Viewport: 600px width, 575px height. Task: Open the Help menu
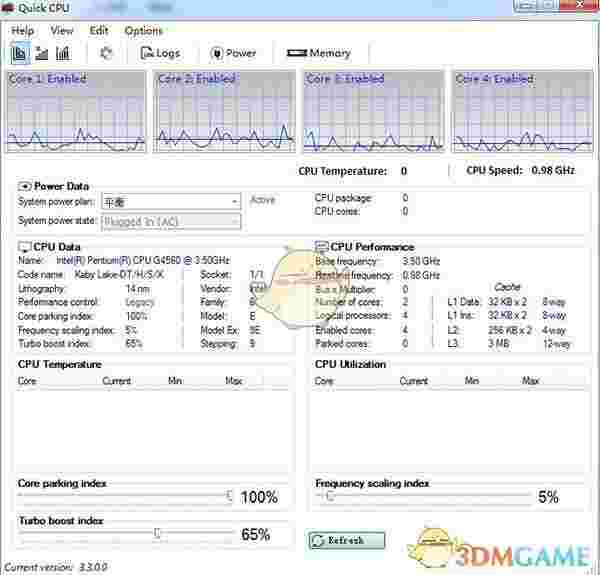click(22, 31)
